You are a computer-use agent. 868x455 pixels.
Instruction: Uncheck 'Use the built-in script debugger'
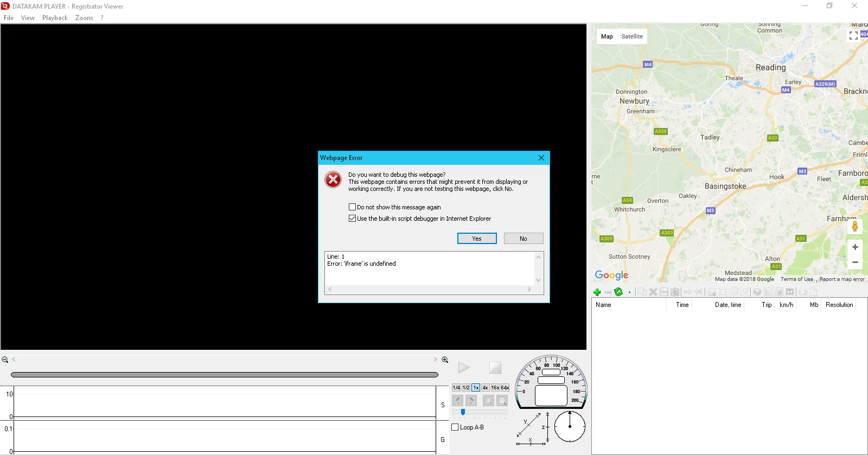[x=353, y=219]
